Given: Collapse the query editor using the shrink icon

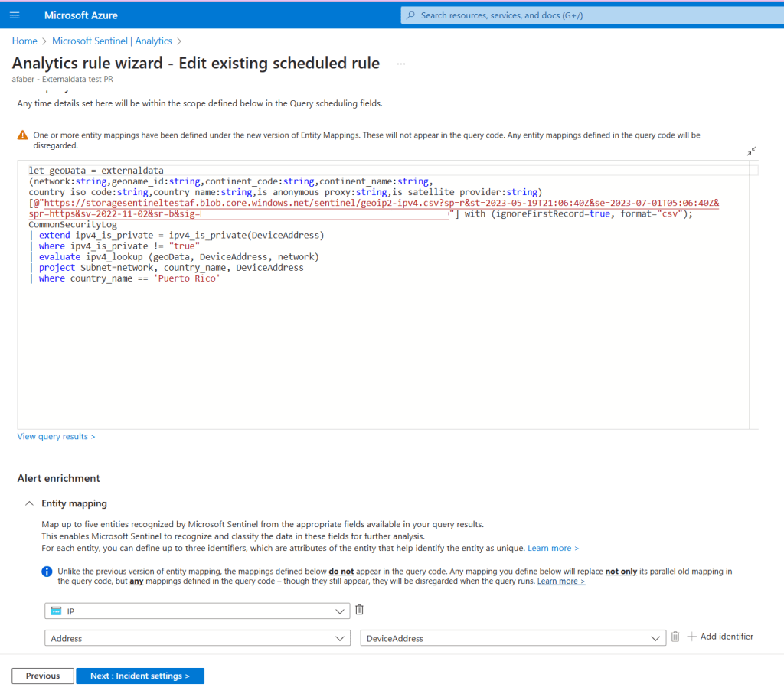Looking at the screenshot, I should tap(752, 151).
